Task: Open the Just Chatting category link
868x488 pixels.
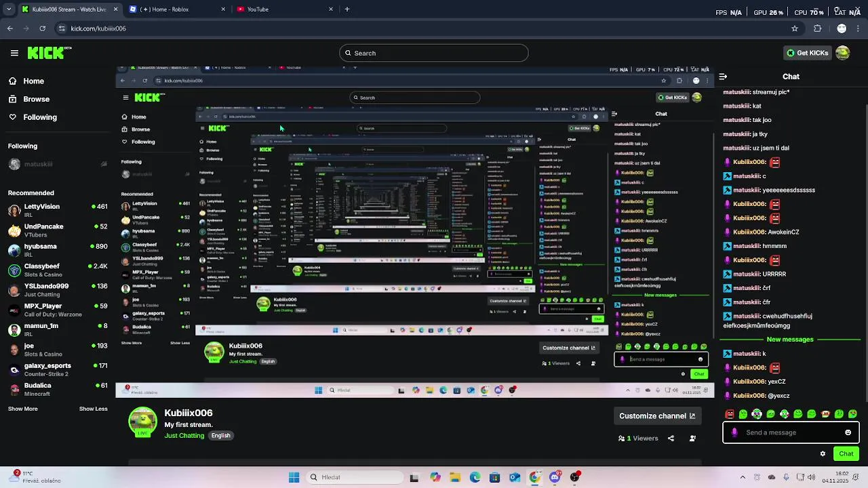Action: tap(184, 436)
